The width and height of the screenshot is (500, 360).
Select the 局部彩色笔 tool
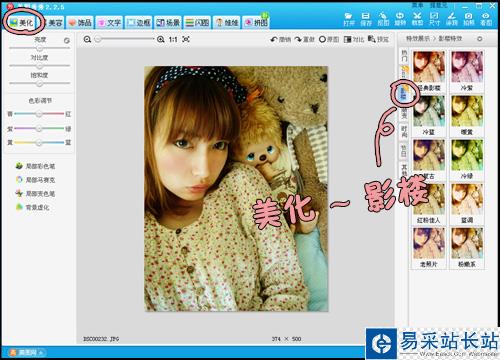pos(35,166)
